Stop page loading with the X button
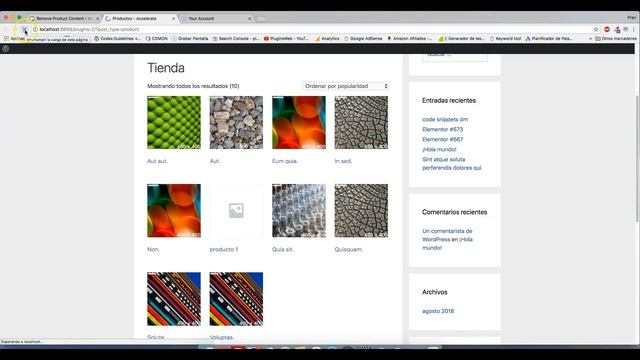The width and height of the screenshot is (640, 360). point(24,29)
